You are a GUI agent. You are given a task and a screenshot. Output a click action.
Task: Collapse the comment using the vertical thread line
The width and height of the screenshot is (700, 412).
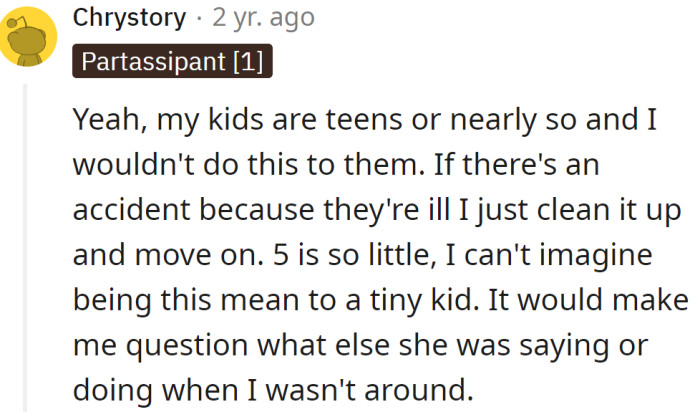click(x=27, y=250)
